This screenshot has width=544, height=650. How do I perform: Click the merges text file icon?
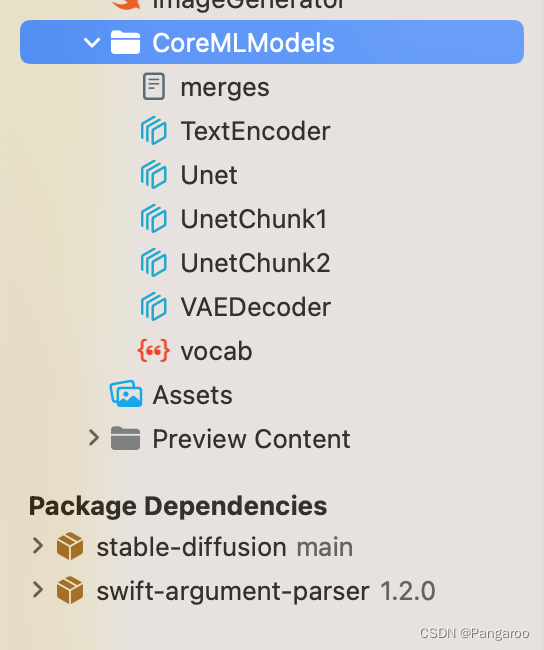point(154,87)
